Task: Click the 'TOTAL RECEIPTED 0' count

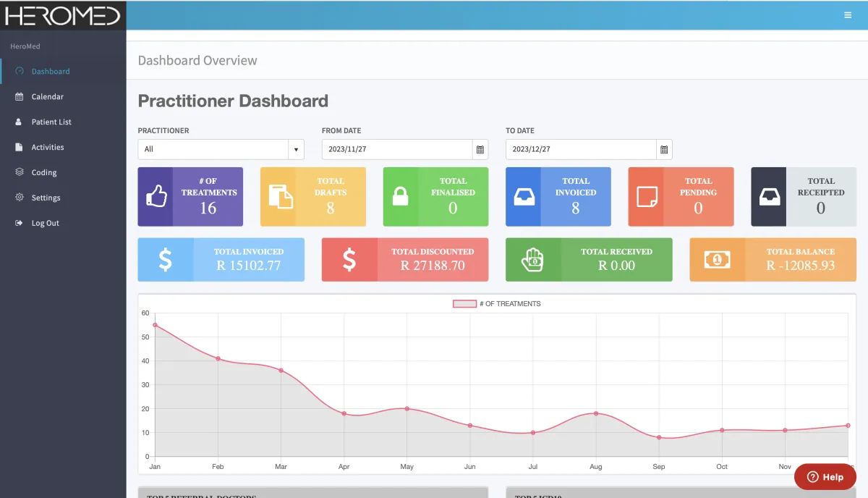Action: tap(821, 208)
